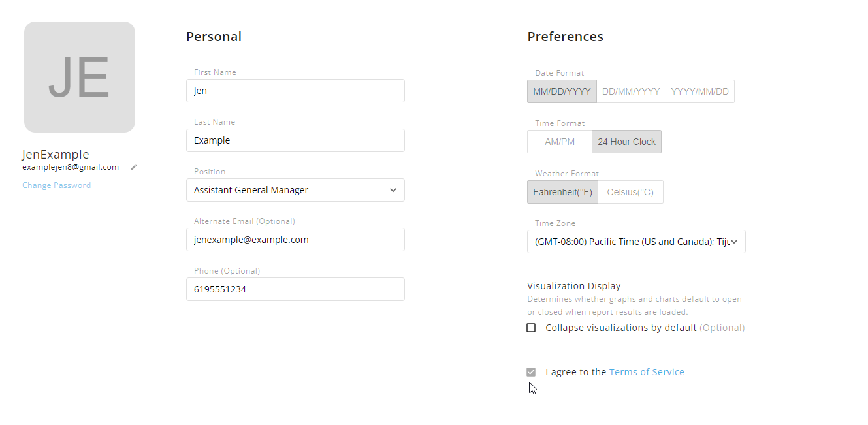Select DD/MM/YYYY date format
The width and height of the screenshot is (868, 425).
(x=631, y=91)
